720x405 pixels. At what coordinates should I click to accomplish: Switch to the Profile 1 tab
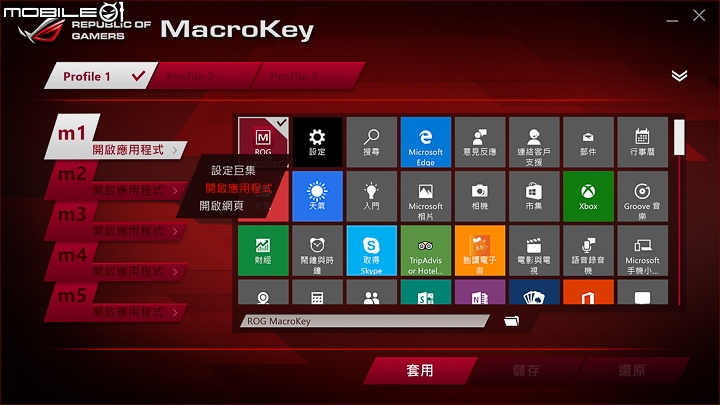101,76
